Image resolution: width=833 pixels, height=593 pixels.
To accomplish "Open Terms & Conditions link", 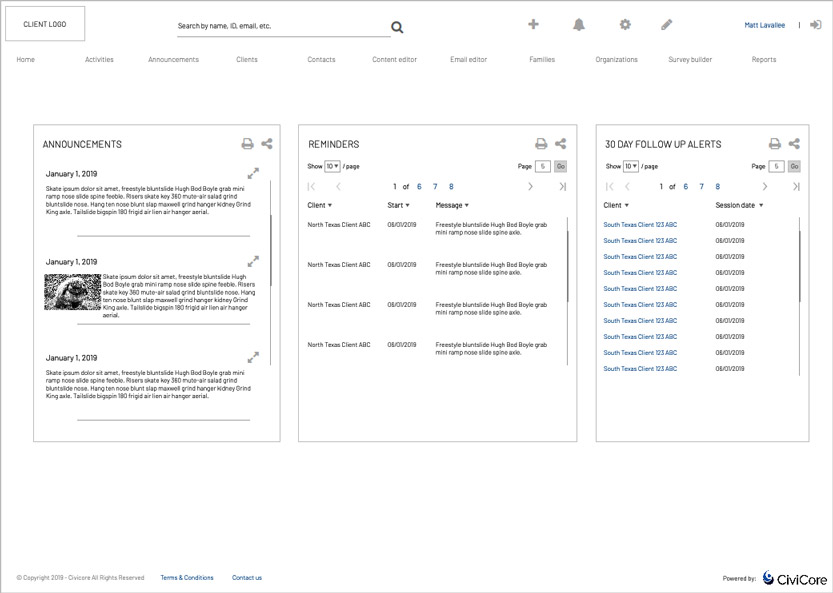I will (x=187, y=578).
